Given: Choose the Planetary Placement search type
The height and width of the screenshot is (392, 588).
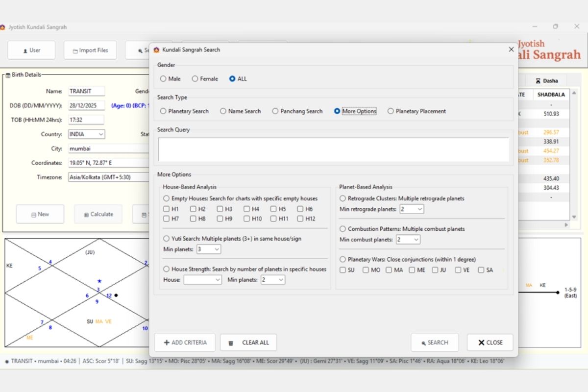Looking at the screenshot, I should [391, 111].
